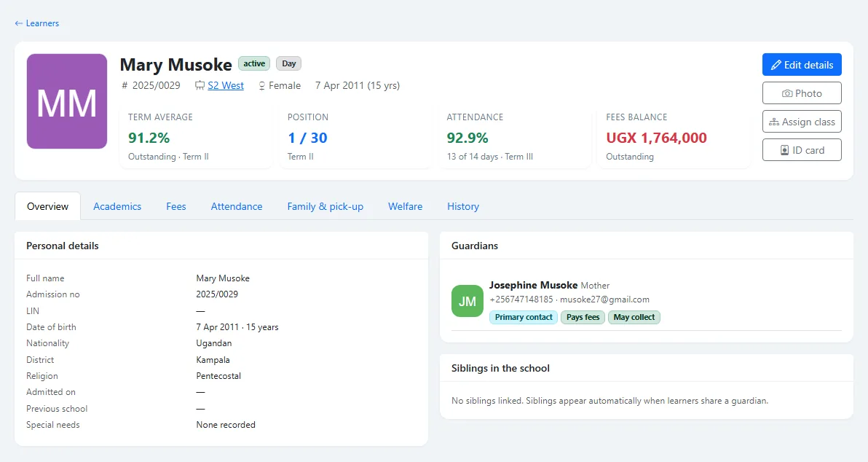Image resolution: width=868 pixels, height=462 pixels.
Task: Click the Pentecostal religion value
Action: tap(218, 375)
